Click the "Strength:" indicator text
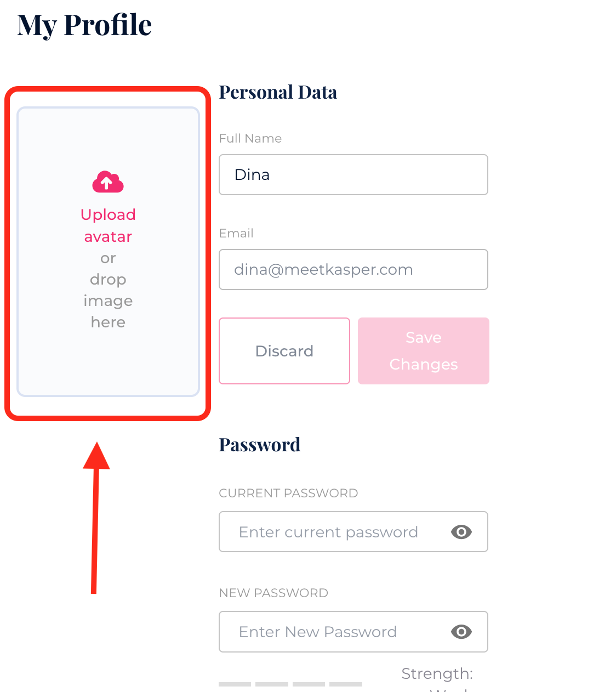The width and height of the screenshot is (616, 692). [437, 673]
